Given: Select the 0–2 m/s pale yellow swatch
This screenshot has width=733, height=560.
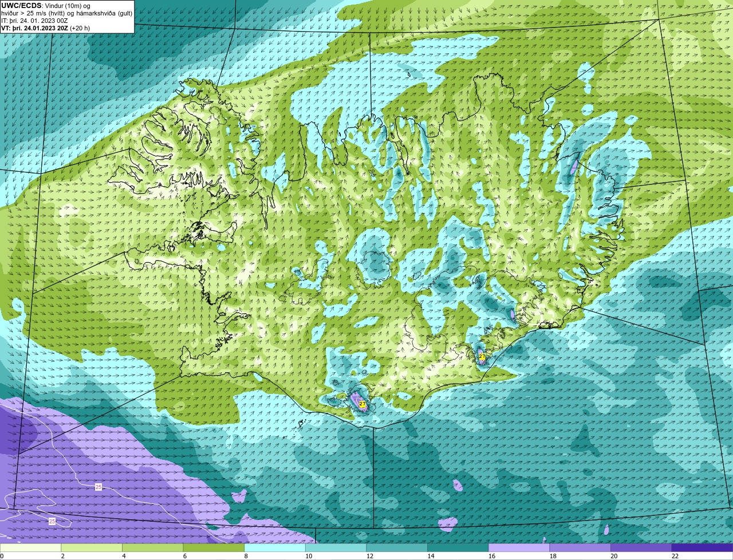Looking at the screenshot, I should pyautogui.click(x=30, y=547).
